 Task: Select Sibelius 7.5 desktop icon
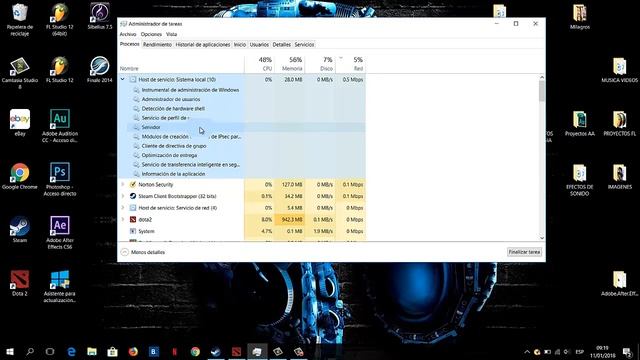(100, 16)
